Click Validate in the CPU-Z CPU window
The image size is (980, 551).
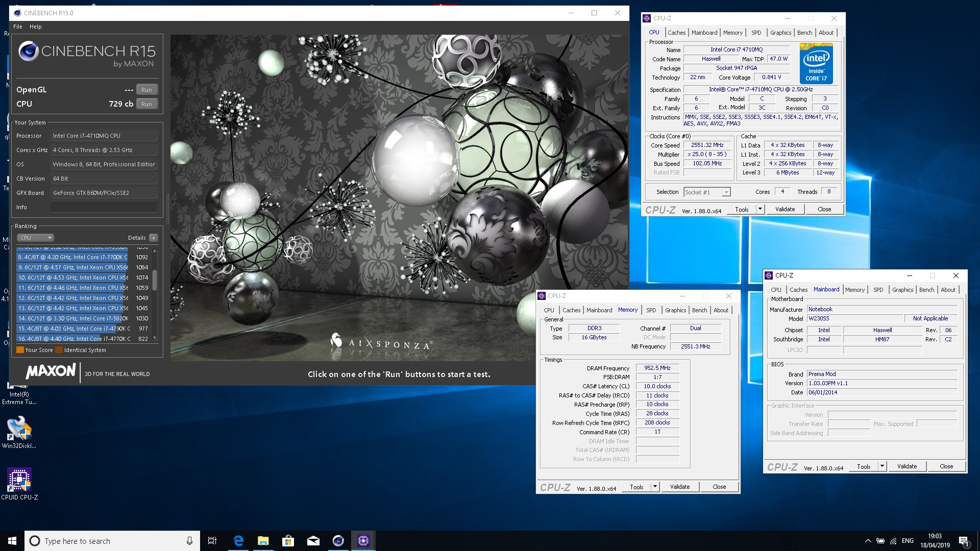coord(785,209)
